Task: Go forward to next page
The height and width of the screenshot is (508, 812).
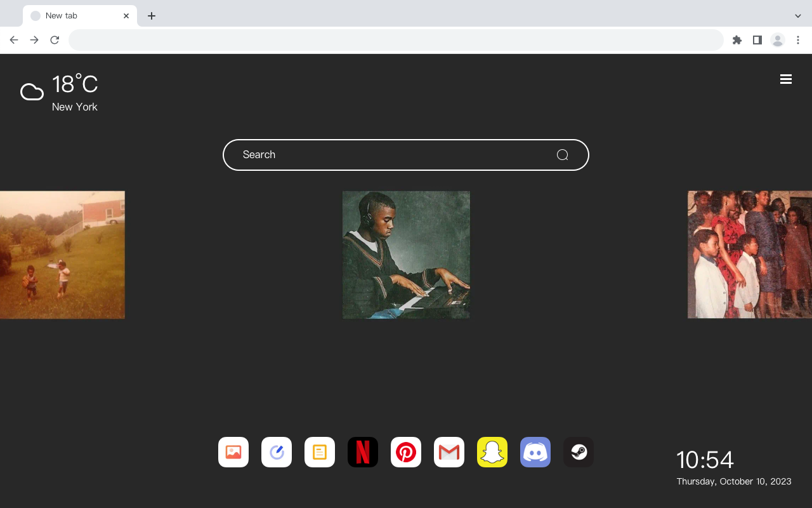Action: (x=34, y=40)
